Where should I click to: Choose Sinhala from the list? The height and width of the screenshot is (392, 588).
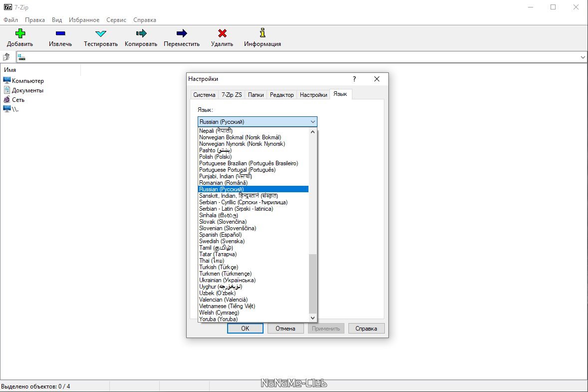(253, 215)
